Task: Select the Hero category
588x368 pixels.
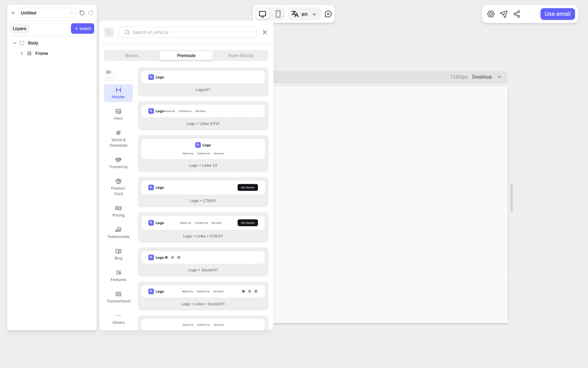Action: point(118,114)
